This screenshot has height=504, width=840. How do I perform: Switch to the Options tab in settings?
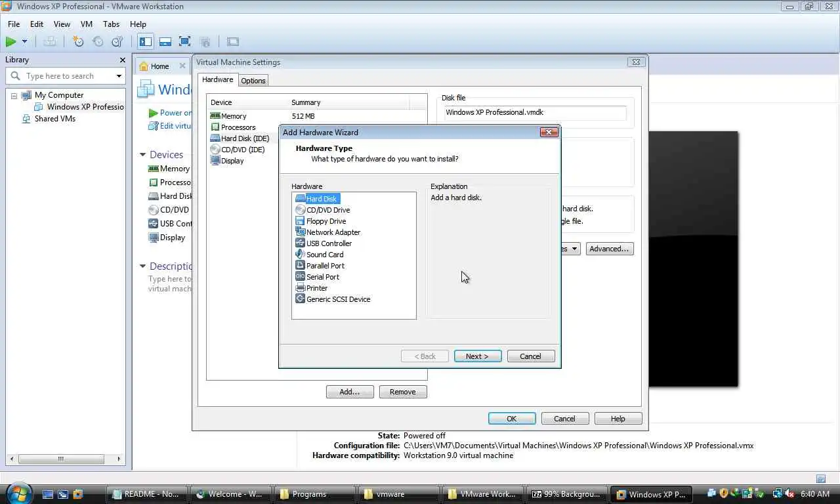(x=253, y=81)
